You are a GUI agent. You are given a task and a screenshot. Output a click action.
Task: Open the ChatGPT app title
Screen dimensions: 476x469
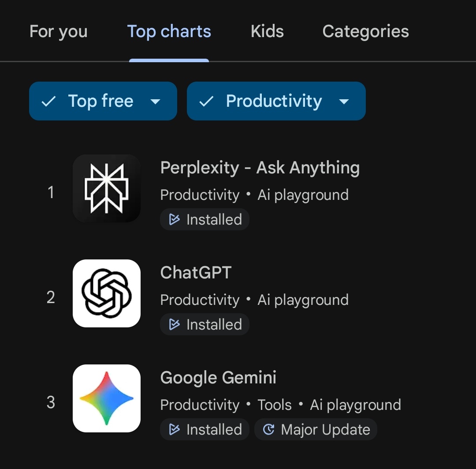196,273
